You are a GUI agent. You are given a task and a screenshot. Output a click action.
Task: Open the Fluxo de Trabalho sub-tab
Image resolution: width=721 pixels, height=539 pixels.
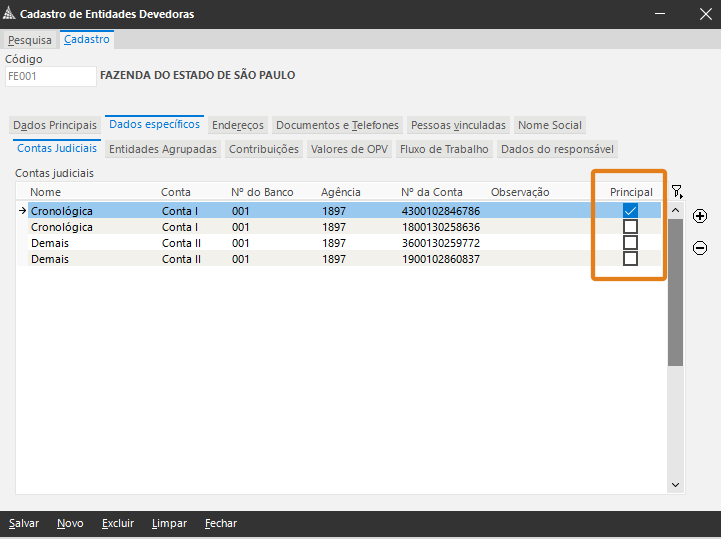click(x=444, y=149)
